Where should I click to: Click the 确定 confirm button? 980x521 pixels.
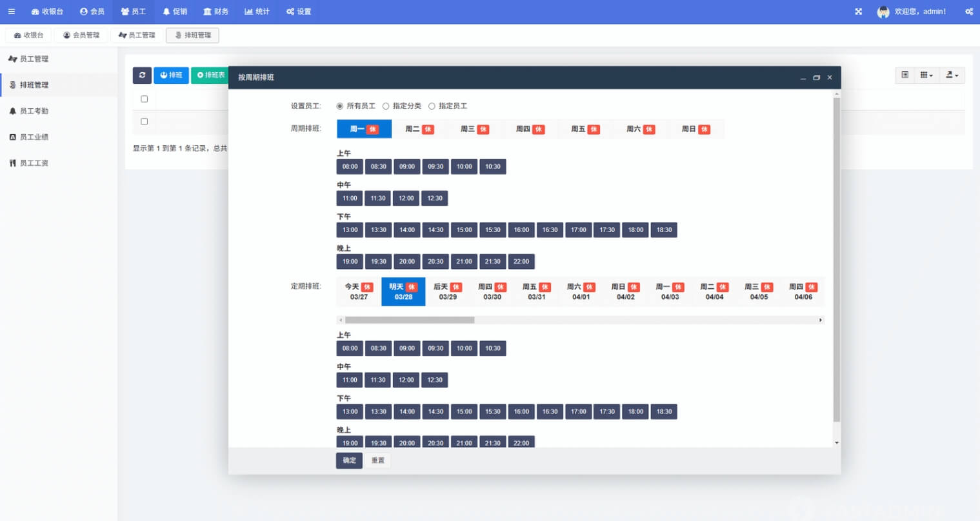349,460
